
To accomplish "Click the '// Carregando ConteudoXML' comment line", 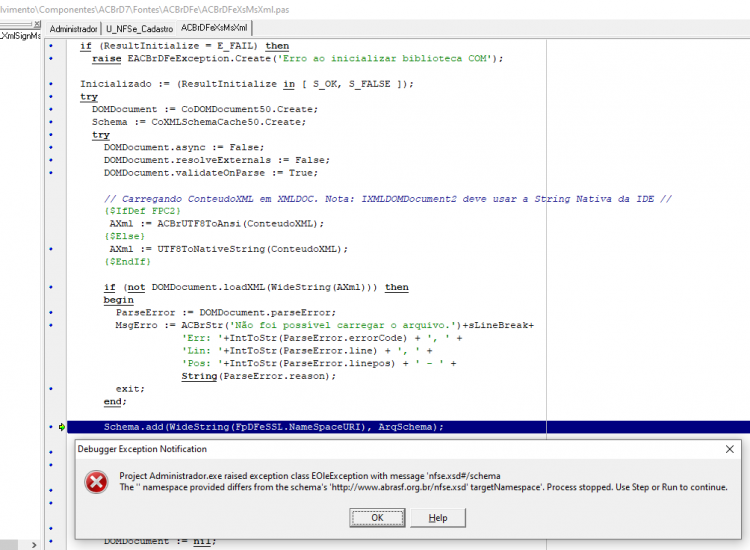I will [387, 198].
